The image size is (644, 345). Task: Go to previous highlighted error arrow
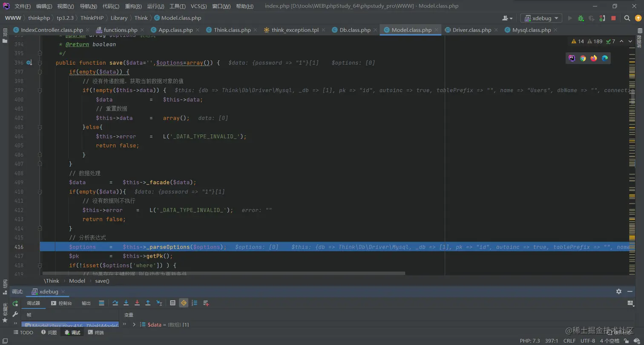(x=621, y=41)
